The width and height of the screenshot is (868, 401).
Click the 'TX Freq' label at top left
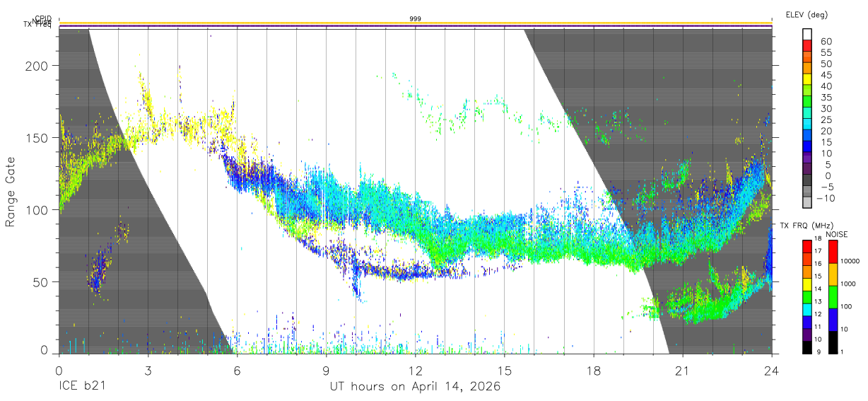click(x=38, y=26)
